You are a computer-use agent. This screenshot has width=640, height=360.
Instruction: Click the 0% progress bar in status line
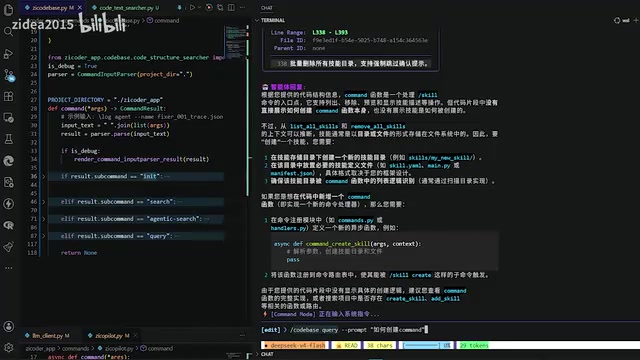click(426, 345)
